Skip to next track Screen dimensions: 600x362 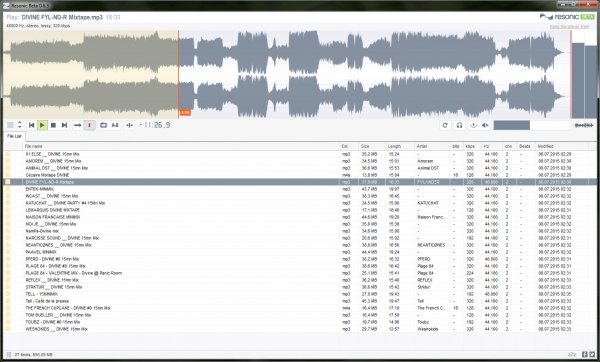64,125
